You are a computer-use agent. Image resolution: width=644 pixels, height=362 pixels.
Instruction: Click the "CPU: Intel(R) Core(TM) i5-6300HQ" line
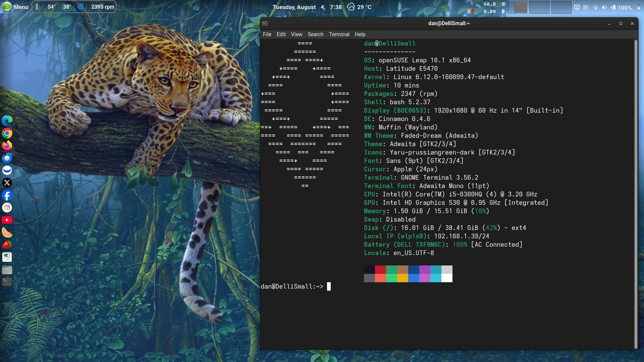coord(450,194)
